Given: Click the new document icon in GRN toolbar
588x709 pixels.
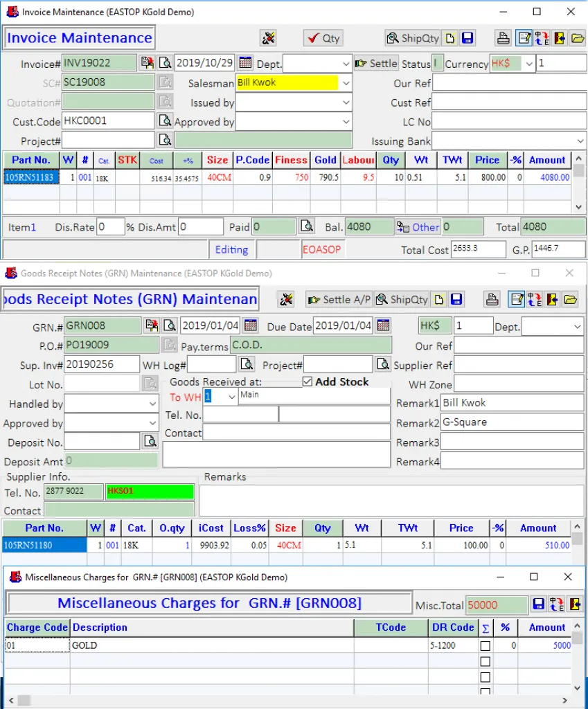Looking at the screenshot, I should tap(439, 300).
